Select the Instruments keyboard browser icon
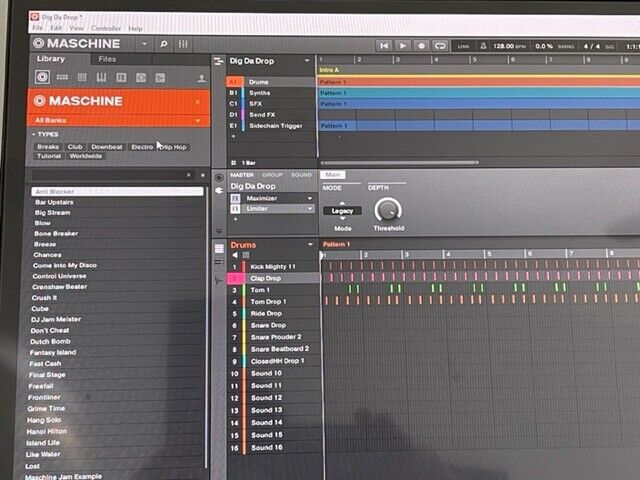 pos(101,77)
